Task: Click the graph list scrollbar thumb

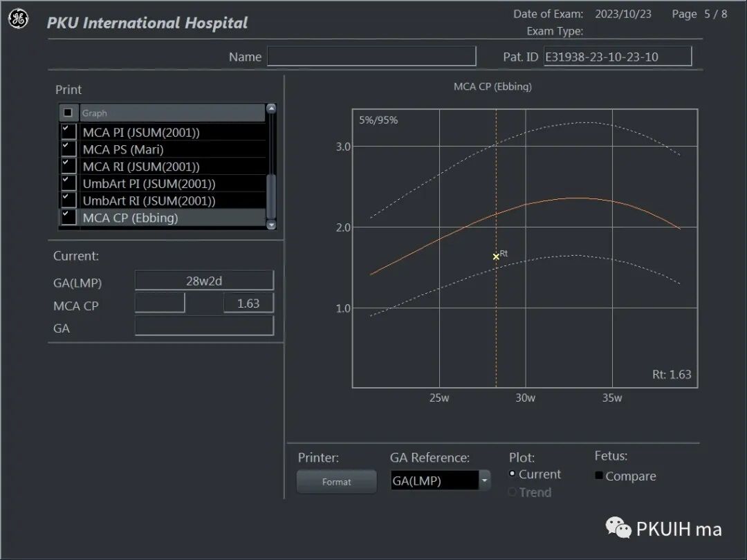Action: 271,196
